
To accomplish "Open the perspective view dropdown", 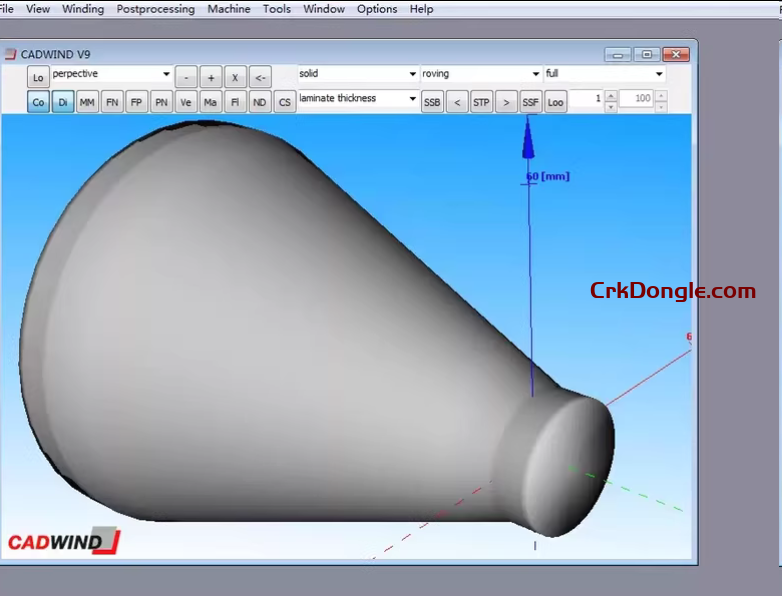I will coord(166,74).
